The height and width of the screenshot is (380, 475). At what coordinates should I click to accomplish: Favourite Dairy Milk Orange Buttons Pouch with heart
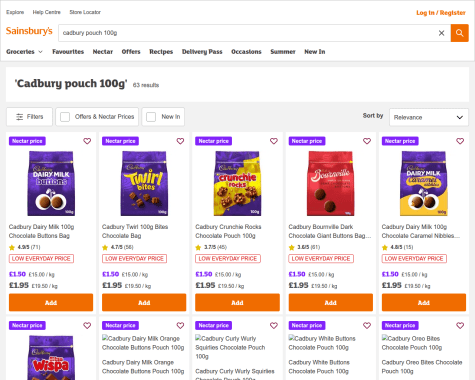click(180, 325)
